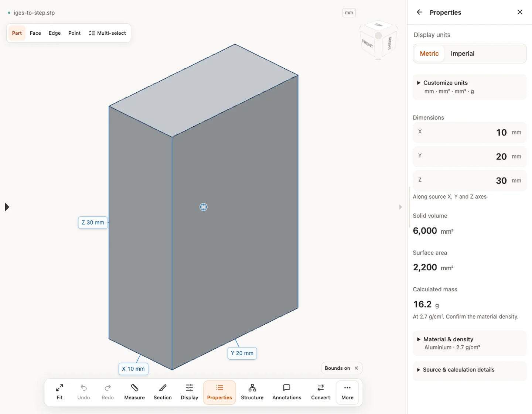The image size is (532, 414).
Task: Click the solid volume value 6,000
Action: pos(425,231)
